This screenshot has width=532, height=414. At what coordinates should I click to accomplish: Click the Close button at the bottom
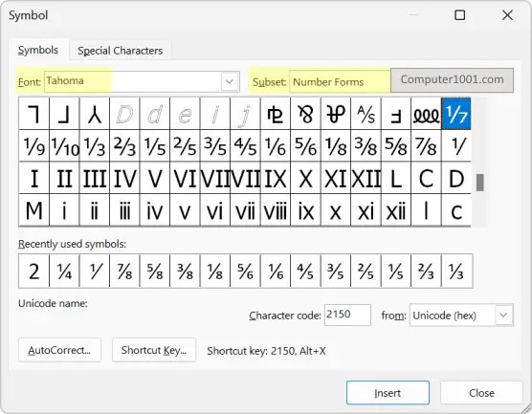481,393
